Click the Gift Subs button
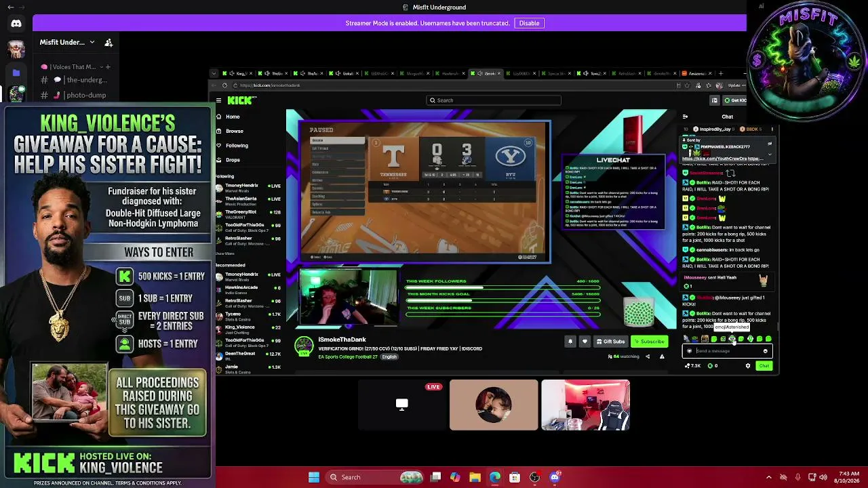This screenshot has height=488, width=868. tap(610, 342)
